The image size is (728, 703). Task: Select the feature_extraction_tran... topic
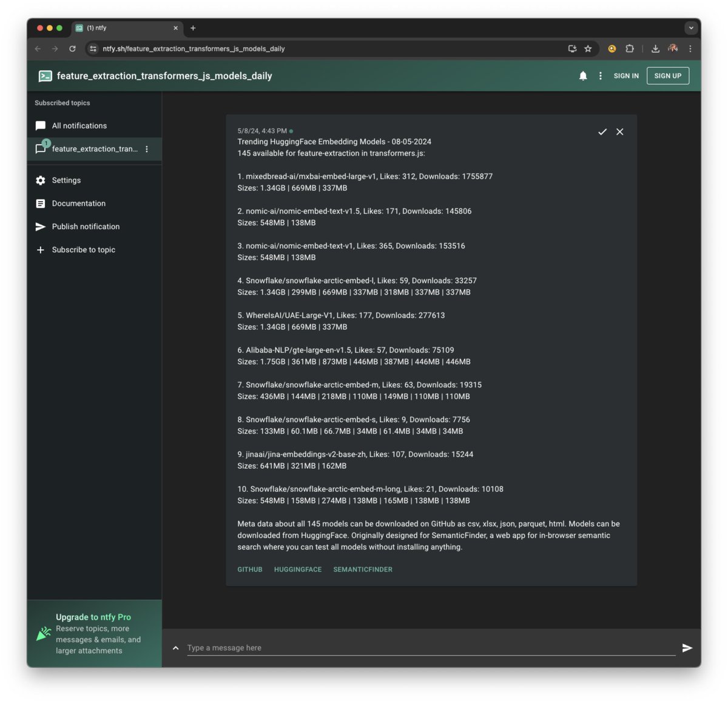[x=94, y=149]
